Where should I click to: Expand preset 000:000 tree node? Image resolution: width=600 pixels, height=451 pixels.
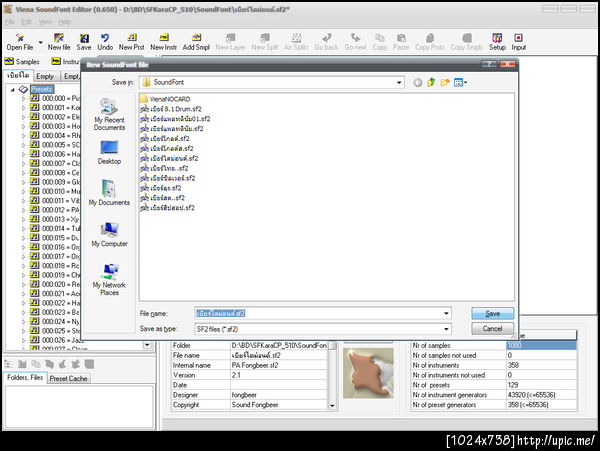pos(23,98)
